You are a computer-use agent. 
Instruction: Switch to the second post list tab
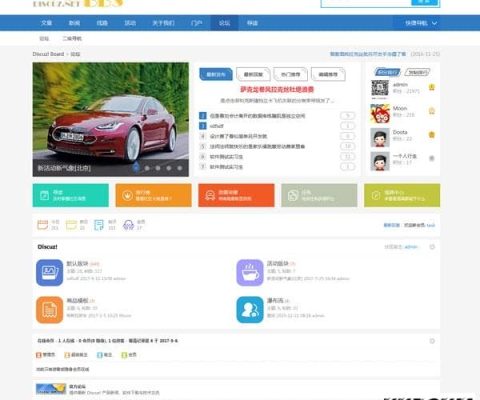(253, 74)
